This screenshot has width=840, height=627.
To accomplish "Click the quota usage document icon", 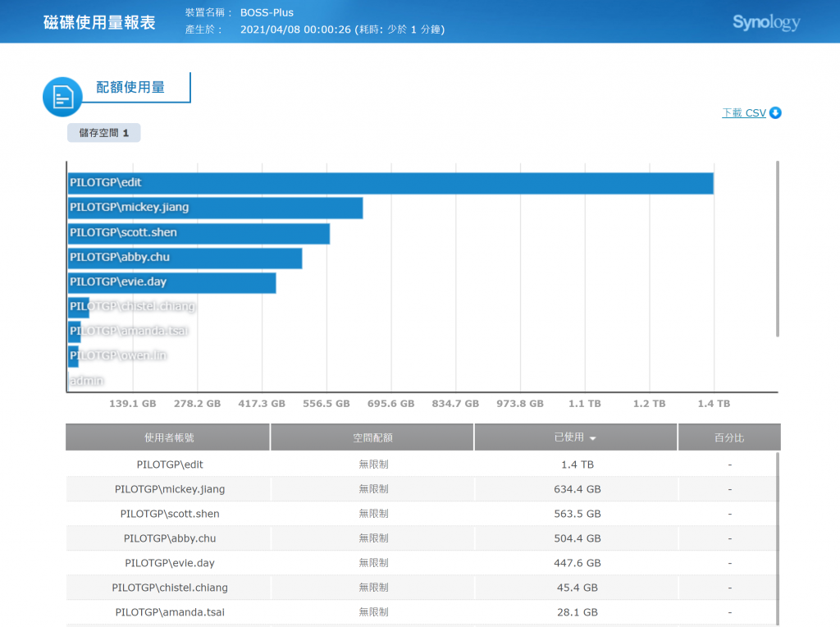I will pos(62,97).
